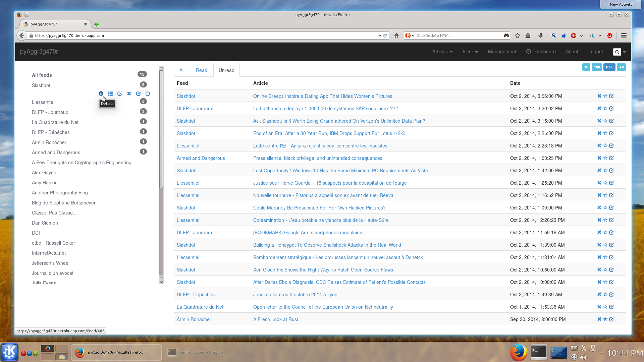Click KDE application launcher in taskbar
644x362 pixels.
(x=9, y=352)
